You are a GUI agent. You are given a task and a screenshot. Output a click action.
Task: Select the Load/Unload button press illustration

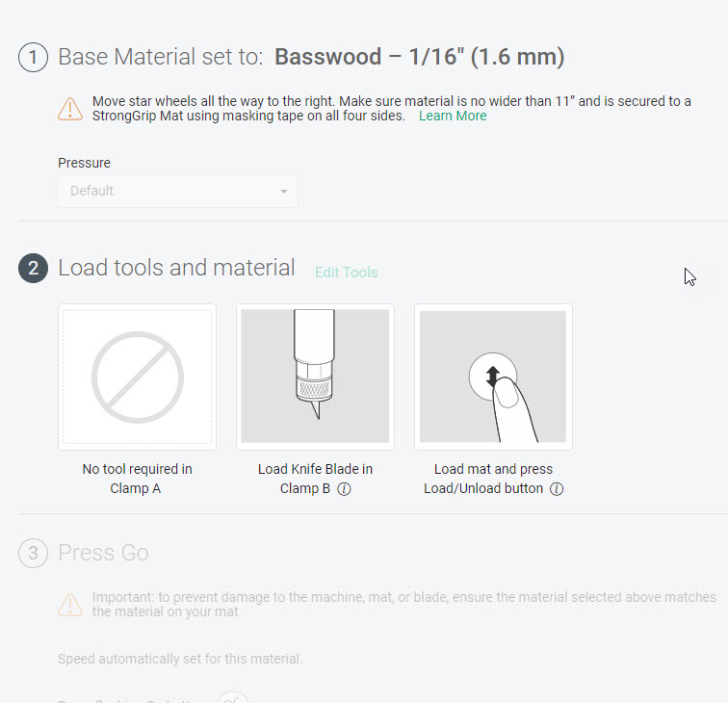pyautogui.click(x=493, y=377)
